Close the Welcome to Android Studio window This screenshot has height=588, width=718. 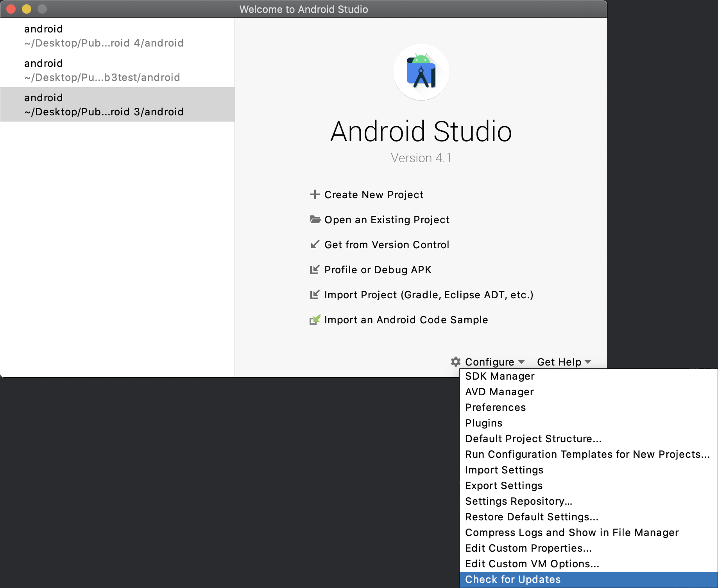point(11,9)
